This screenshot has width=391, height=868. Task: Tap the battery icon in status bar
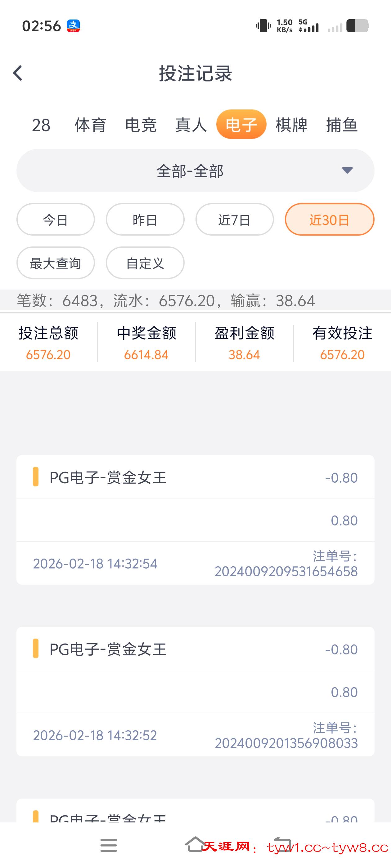pos(357,26)
